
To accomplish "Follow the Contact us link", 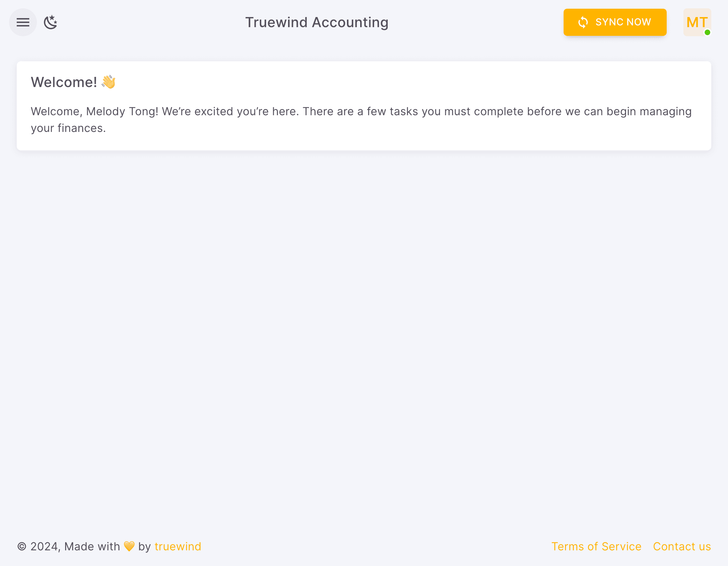I will pos(682,547).
